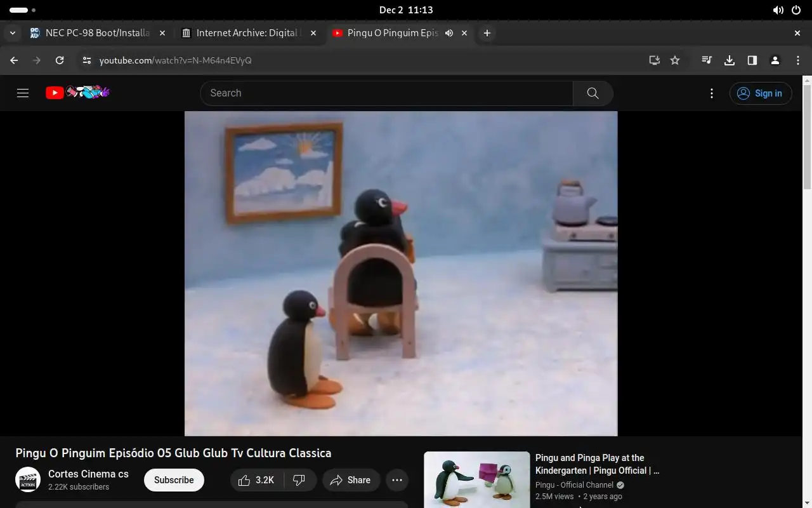Open Chrome three-dot menu
The height and width of the screenshot is (508, 812).
[798, 60]
